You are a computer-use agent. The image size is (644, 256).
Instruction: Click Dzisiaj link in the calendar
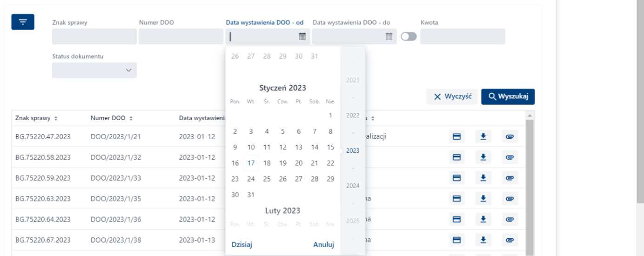tap(242, 244)
